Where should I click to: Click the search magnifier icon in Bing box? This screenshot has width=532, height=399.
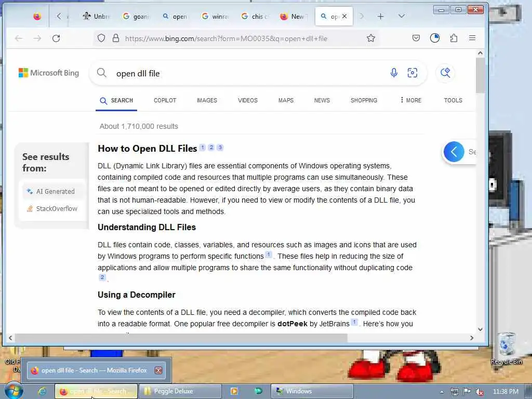coord(101,73)
